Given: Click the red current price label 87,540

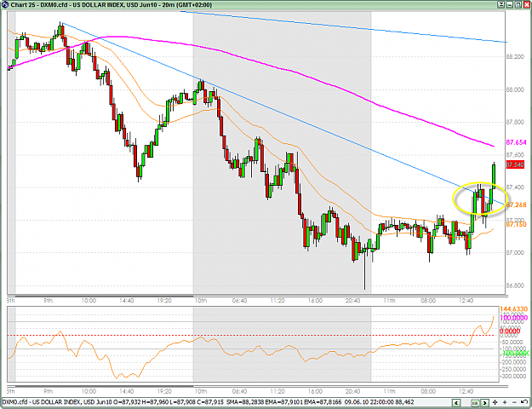Looking at the screenshot, I should tap(515, 165).
